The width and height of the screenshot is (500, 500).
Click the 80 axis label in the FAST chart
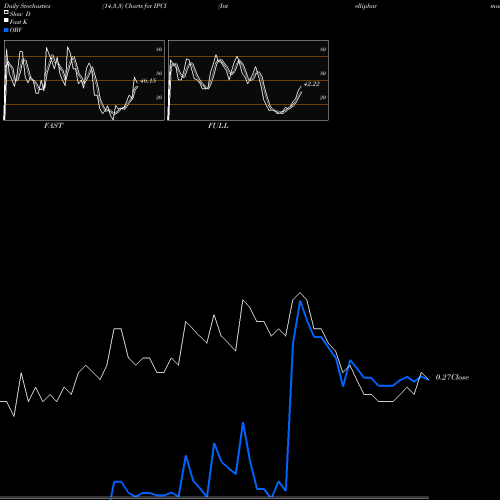[x=159, y=49]
